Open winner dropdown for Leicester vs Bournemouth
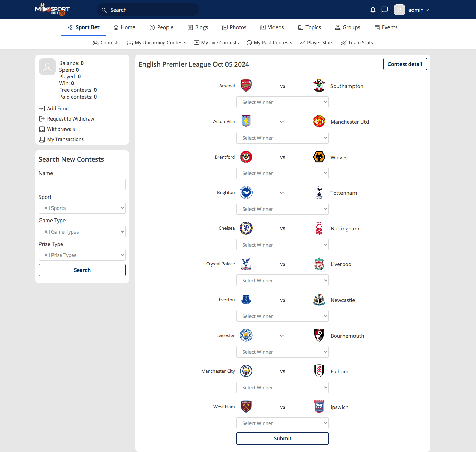The width and height of the screenshot is (476, 452). pos(282,352)
